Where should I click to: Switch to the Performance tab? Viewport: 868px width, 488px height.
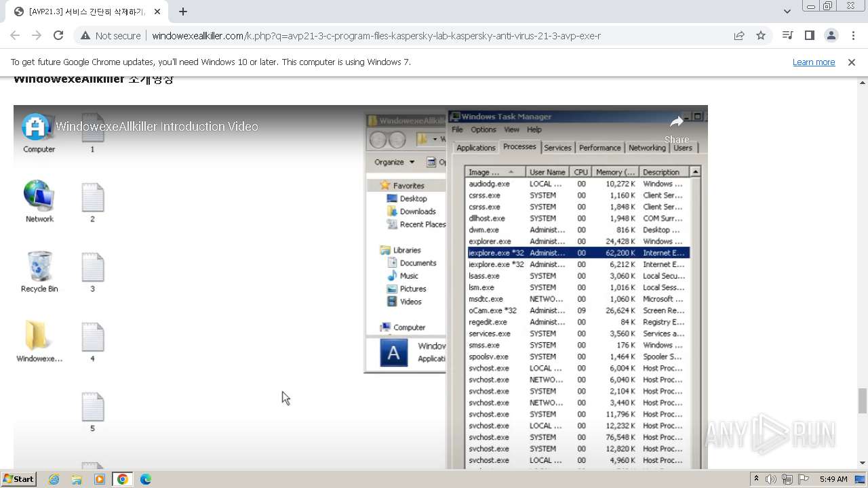pyautogui.click(x=599, y=148)
